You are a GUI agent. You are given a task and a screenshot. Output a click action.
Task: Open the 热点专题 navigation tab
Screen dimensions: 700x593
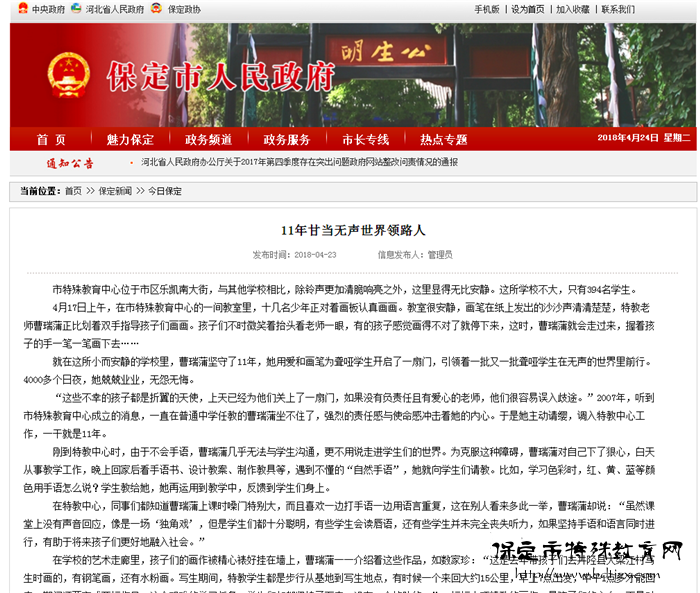(x=443, y=139)
